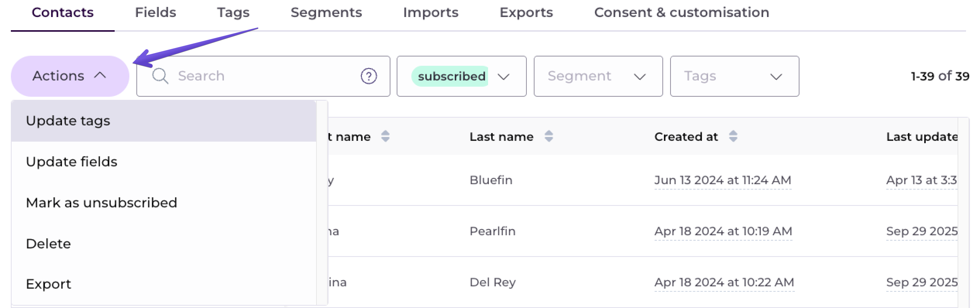Image resolution: width=980 pixels, height=308 pixels.
Task: Sort by Last name column arrows
Action: coord(548,136)
